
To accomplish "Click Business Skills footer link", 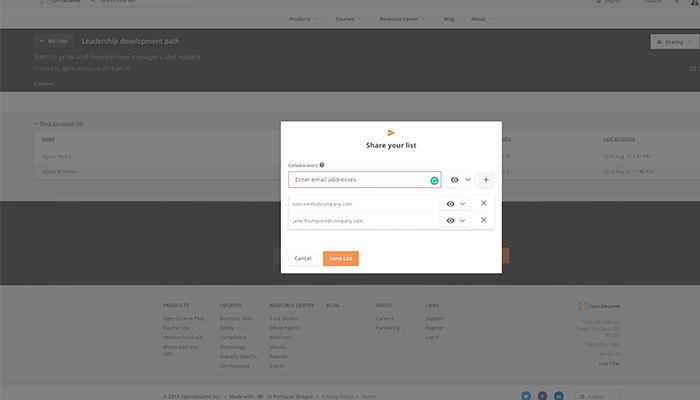I will coord(236,319).
